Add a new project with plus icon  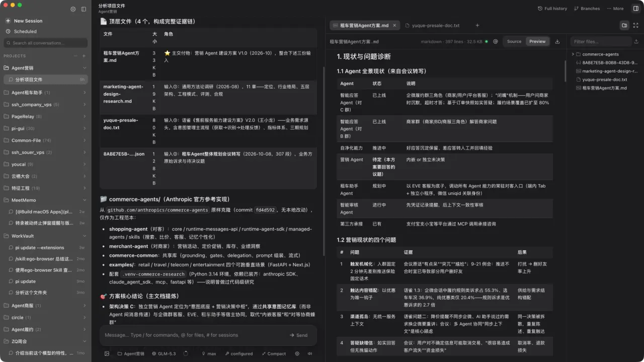pyautogui.click(x=84, y=56)
